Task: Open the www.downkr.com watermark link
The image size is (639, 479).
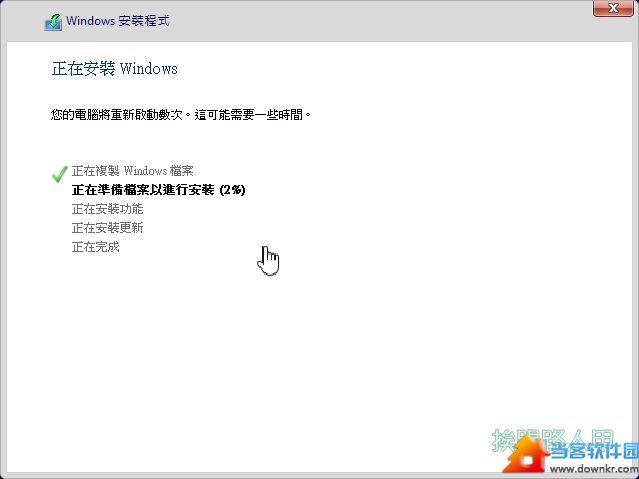Action: (592, 469)
